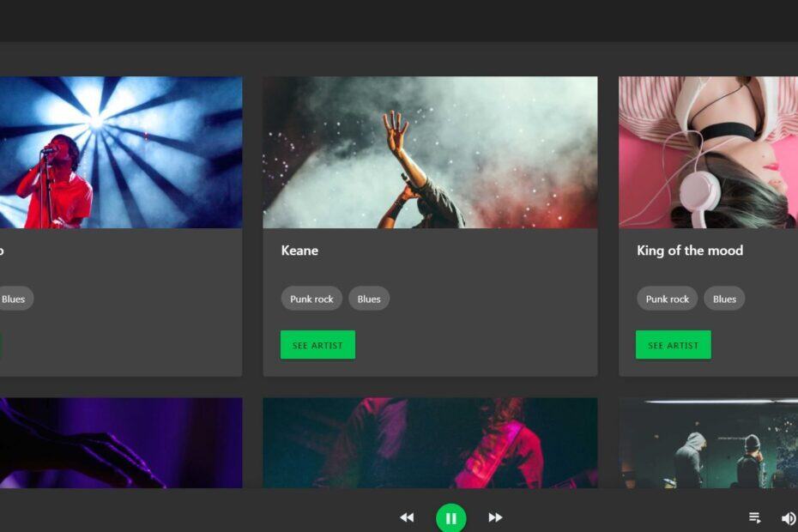Open the play queue list icon
Screen dimensions: 798x532
coord(755,517)
